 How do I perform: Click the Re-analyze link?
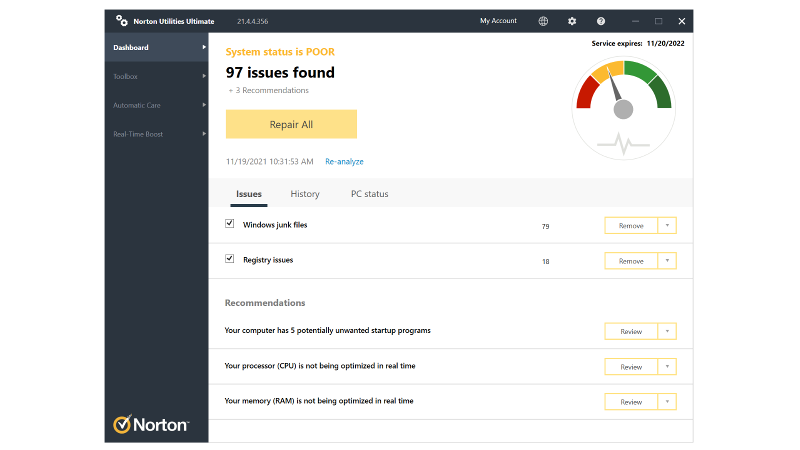[344, 161]
